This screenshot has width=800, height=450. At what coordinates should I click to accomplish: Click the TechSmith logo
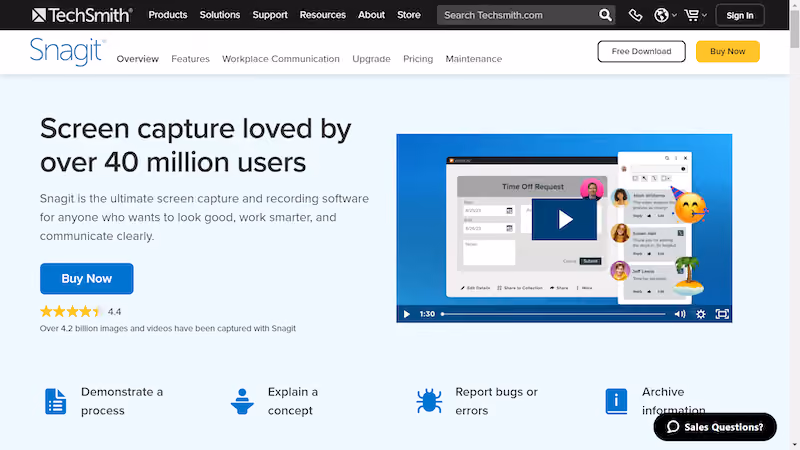(x=82, y=15)
